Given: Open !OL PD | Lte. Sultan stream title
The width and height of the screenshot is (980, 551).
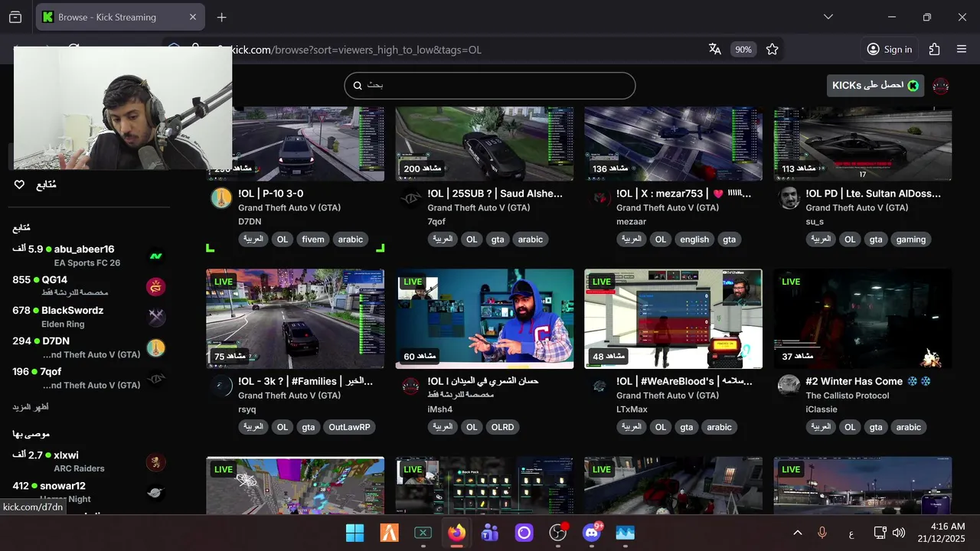Looking at the screenshot, I should [x=874, y=194].
